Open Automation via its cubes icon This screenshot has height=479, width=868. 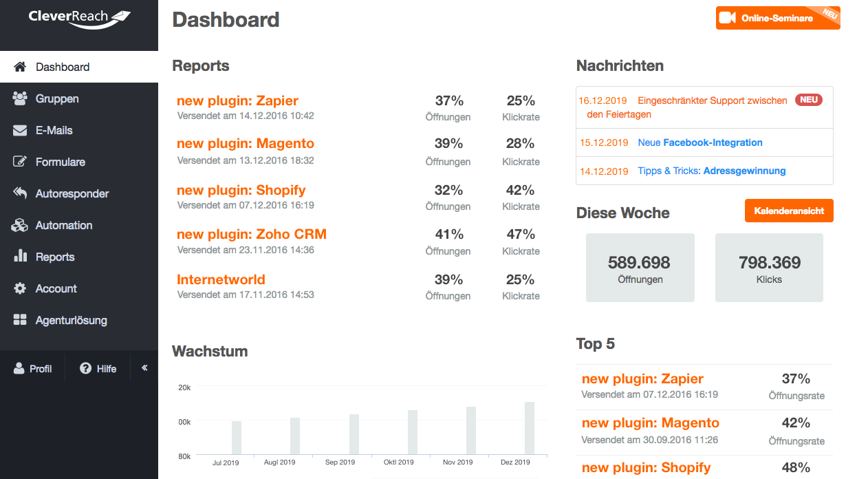click(x=20, y=225)
